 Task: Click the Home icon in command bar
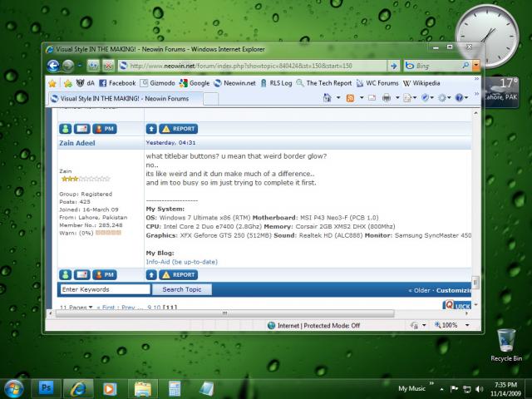[327, 98]
